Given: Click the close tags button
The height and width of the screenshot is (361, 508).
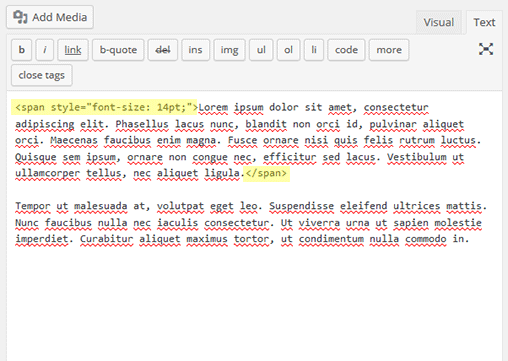Looking at the screenshot, I should point(42,75).
